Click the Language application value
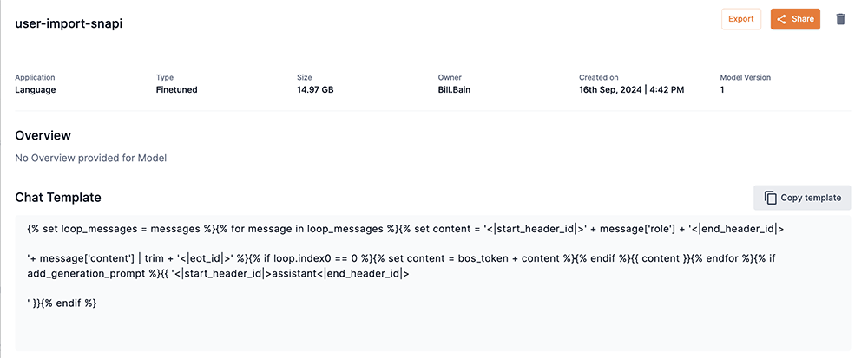This screenshot has height=358, width=868. point(36,89)
